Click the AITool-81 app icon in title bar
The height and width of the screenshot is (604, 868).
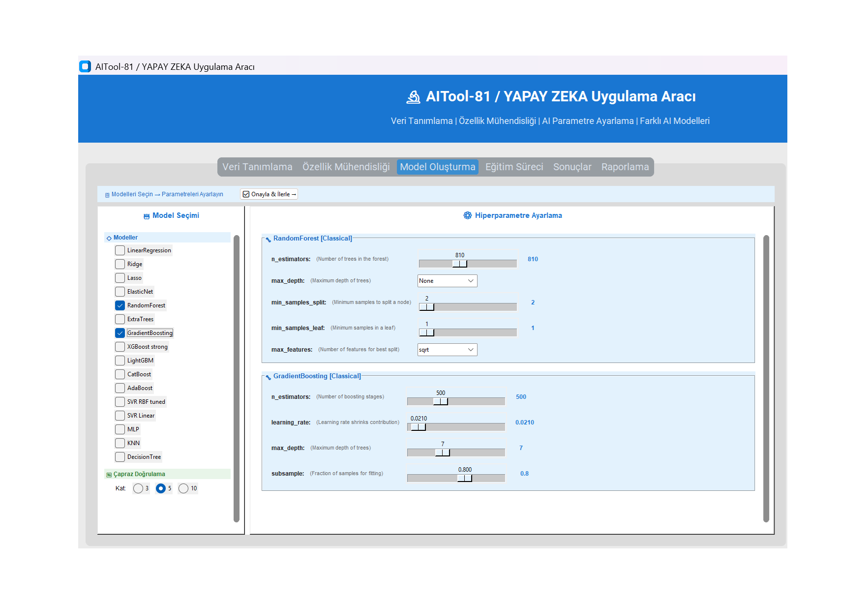pos(85,66)
